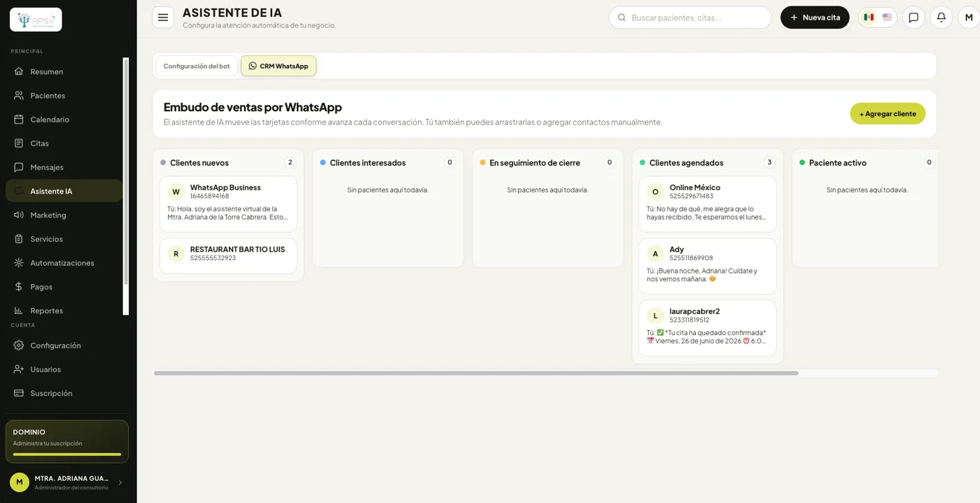Screen dimensions: 980x503
Task: Click the Embudo de ventas por WhatsApp heading
Action: [x=253, y=107]
